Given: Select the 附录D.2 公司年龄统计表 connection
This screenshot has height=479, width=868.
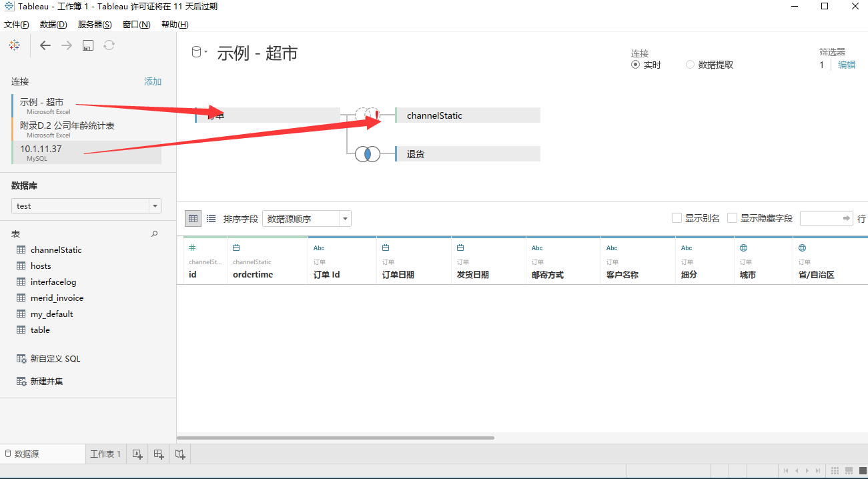Looking at the screenshot, I should pos(86,129).
